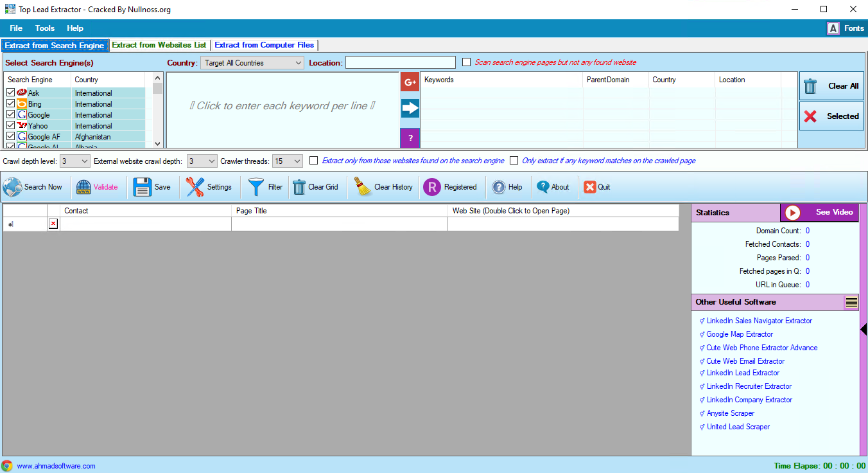Click the Clear All trash bin icon
This screenshot has width=868, height=473.
pyautogui.click(x=810, y=86)
